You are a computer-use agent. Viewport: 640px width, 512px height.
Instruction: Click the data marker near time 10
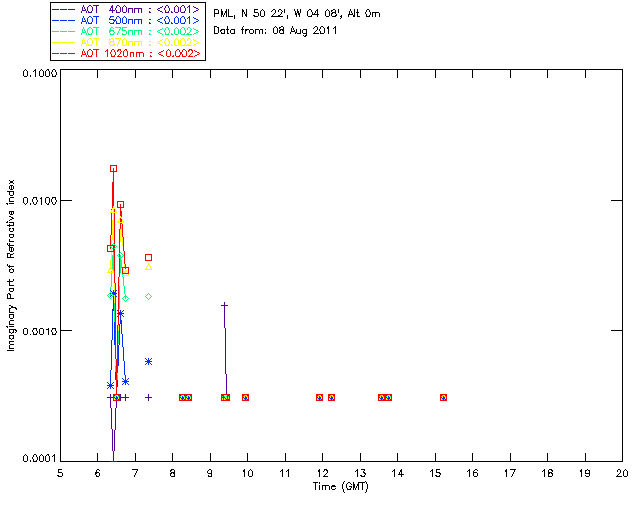(245, 398)
